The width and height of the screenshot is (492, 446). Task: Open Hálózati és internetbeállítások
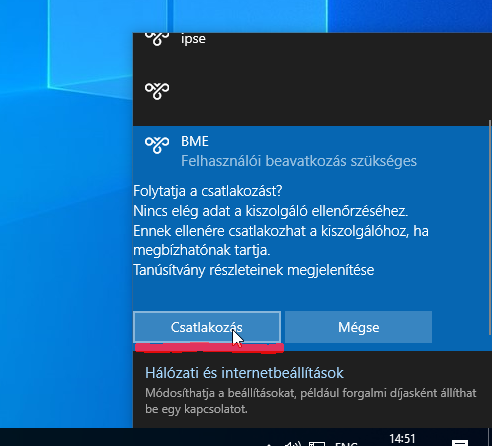244,373
